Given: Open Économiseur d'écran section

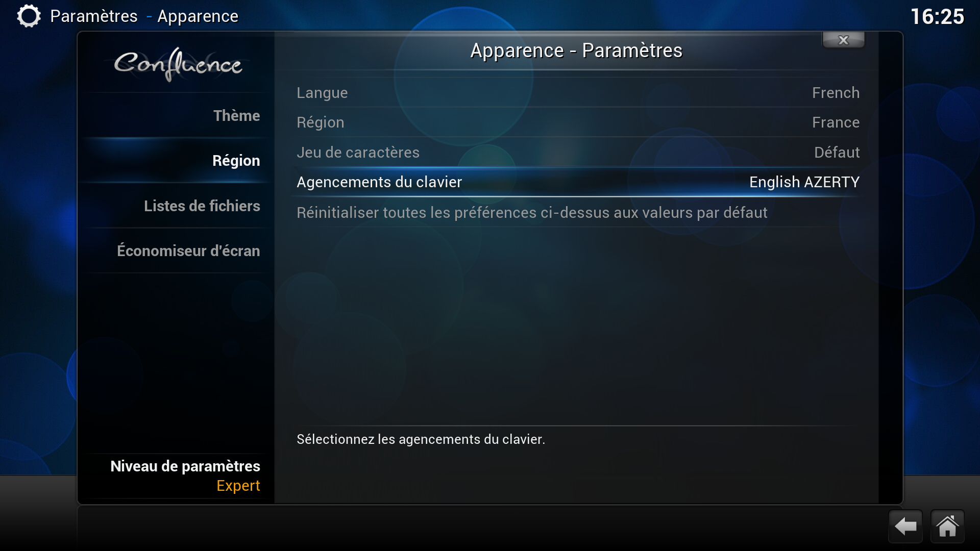Looking at the screenshot, I should click(176, 251).
